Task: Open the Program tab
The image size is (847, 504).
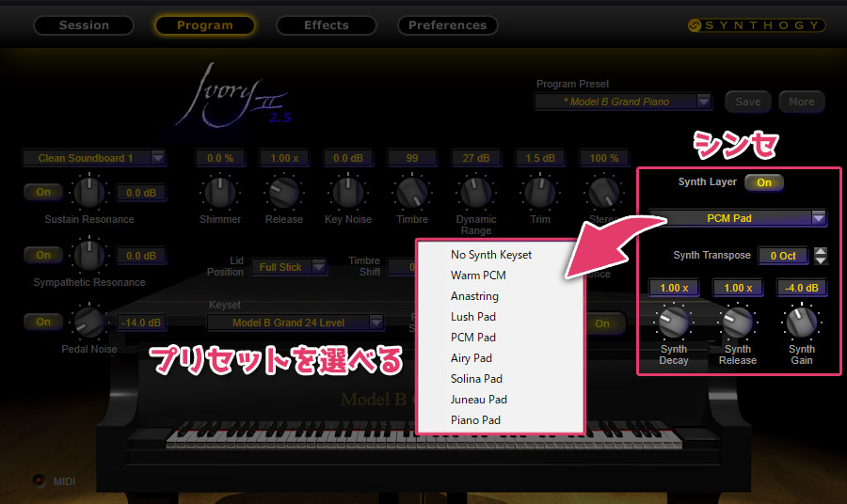Action: [205, 25]
